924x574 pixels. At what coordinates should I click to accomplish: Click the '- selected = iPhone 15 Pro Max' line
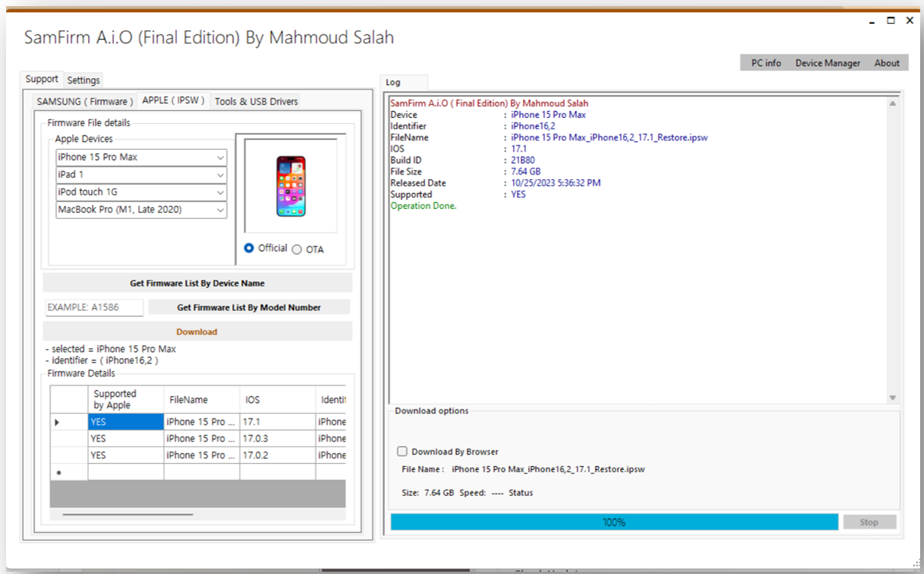(110, 349)
